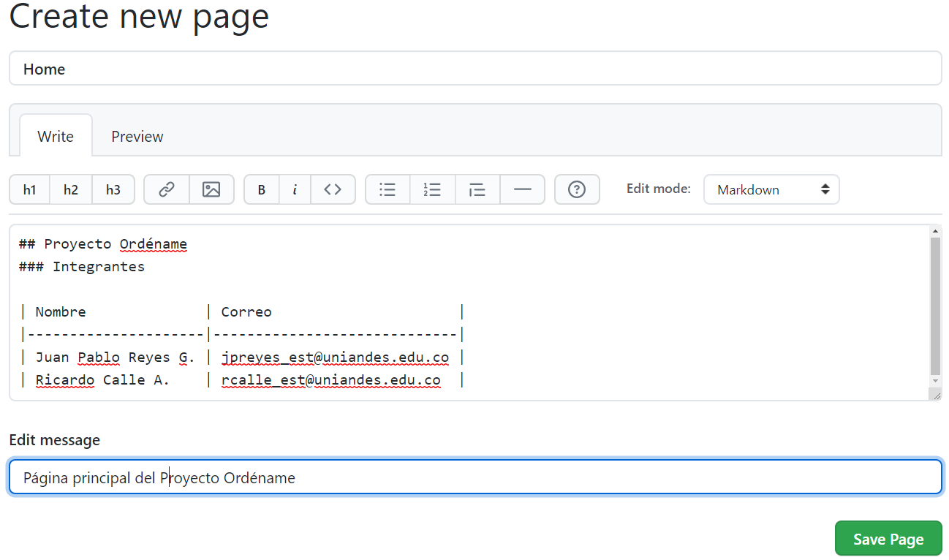The height and width of the screenshot is (560, 949).
Task: Switch to the Preview tab
Action: click(x=137, y=136)
